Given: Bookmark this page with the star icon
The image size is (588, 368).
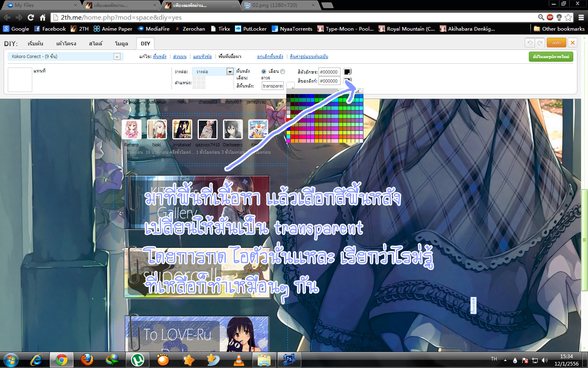Looking at the screenshot, I should (568, 17).
